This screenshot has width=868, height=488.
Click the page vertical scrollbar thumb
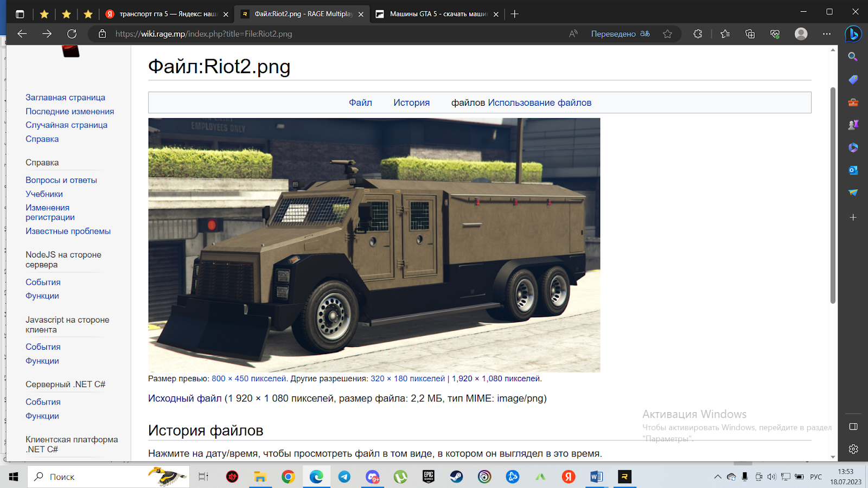[x=833, y=195]
